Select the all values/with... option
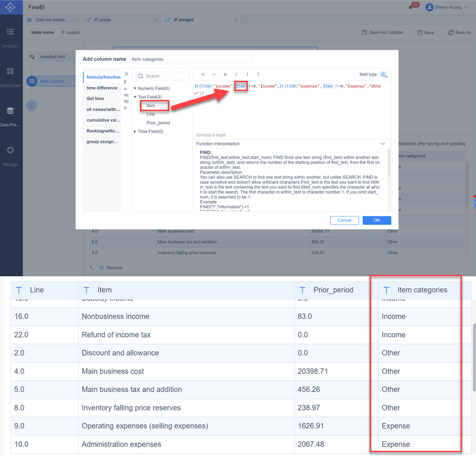The height and width of the screenshot is (456, 476). pyautogui.click(x=103, y=109)
